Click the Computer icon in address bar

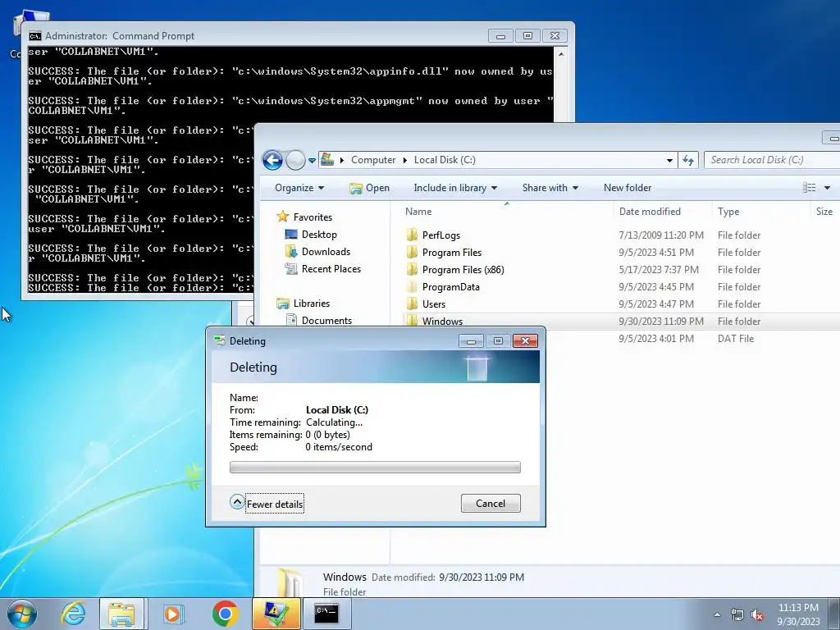pyautogui.click(x=327, y=160)
